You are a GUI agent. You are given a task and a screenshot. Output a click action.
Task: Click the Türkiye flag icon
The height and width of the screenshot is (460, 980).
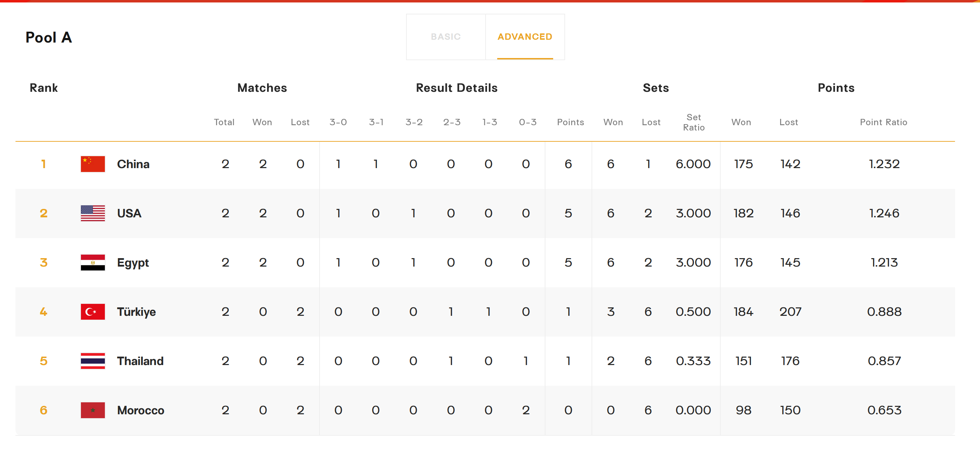point(93,312)
